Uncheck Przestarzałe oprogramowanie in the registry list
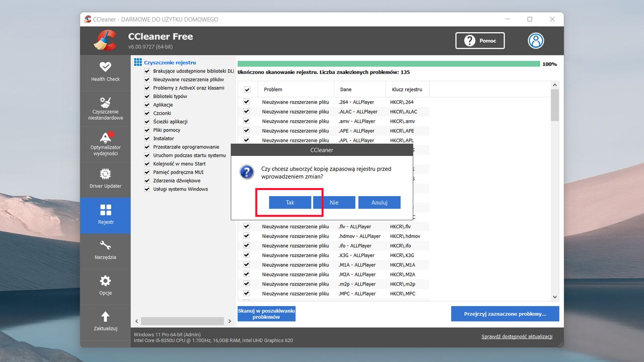Viewport: 644px width, 362px height. [146, 147]
